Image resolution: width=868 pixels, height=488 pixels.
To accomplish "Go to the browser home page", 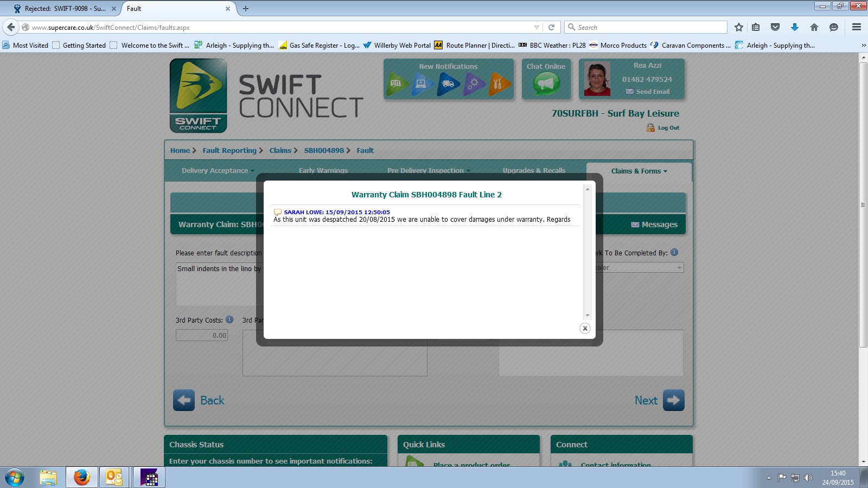I will coord(814,27).
